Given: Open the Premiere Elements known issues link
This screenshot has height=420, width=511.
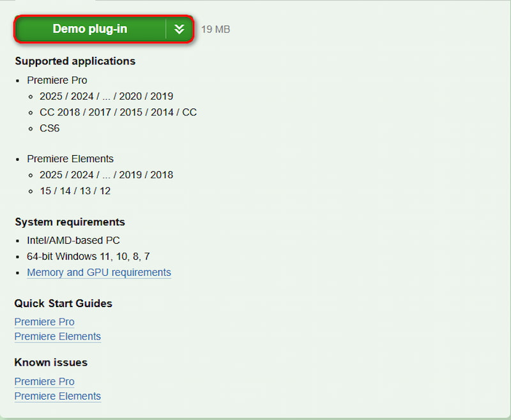Looking at the screenshot, I should [x=57, y=396].
